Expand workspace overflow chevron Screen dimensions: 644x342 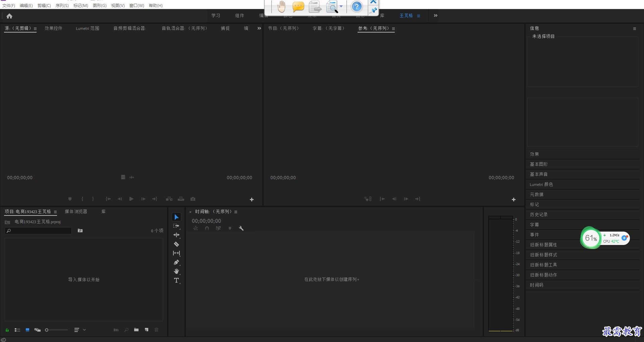click(435, 15)
